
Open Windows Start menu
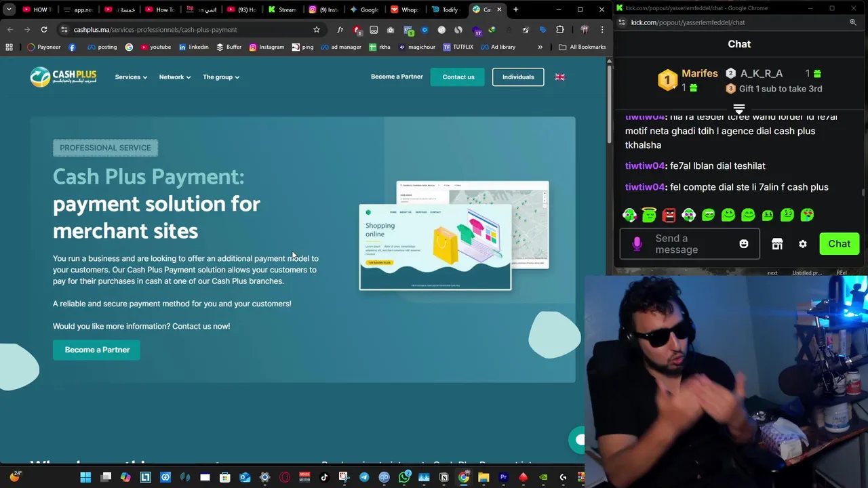point(85,478)
